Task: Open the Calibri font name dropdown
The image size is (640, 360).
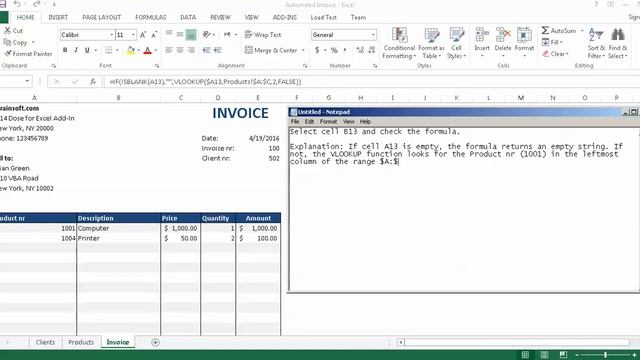Action: click(x=111, y=35)
